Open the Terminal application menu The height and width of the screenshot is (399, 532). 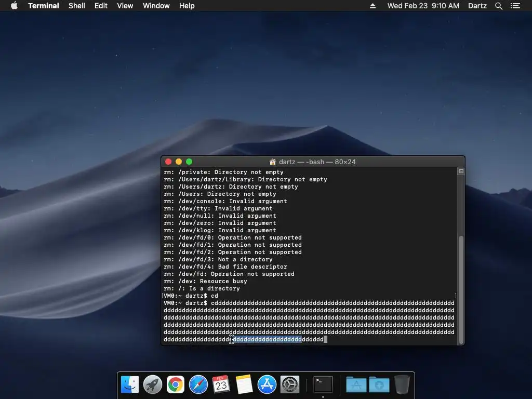coord(44,6)
